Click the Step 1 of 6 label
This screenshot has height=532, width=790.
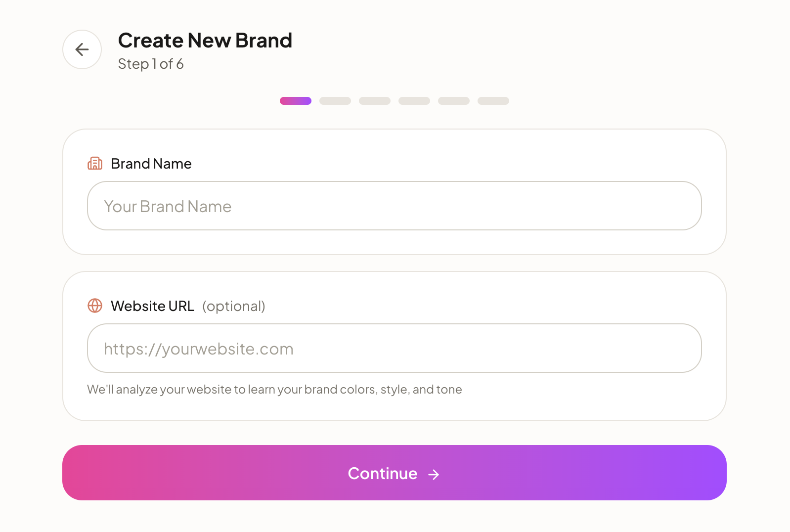[151, 64]
